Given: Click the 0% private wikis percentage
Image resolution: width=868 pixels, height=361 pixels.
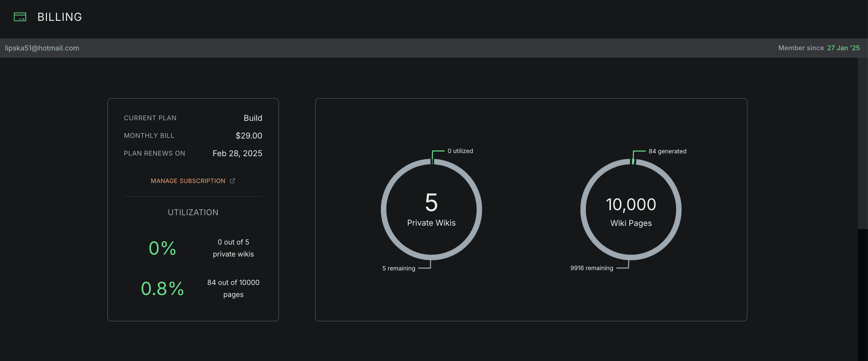Looking at the screenshot, I should [x=162, y=248].
